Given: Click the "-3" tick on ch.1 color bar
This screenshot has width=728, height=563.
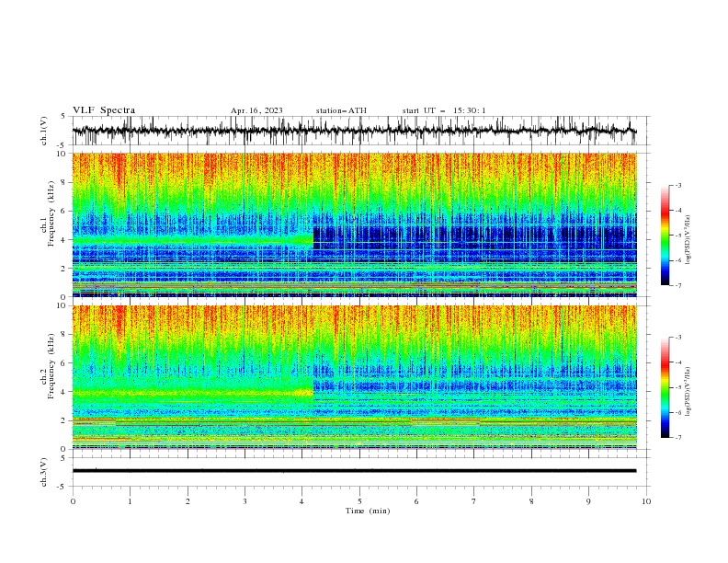Looking at the screenshot, I should [677, 185].
